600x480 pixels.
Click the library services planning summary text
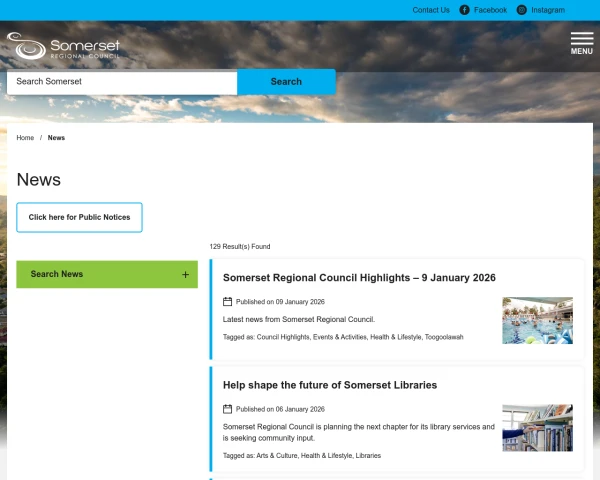(359, 432)
